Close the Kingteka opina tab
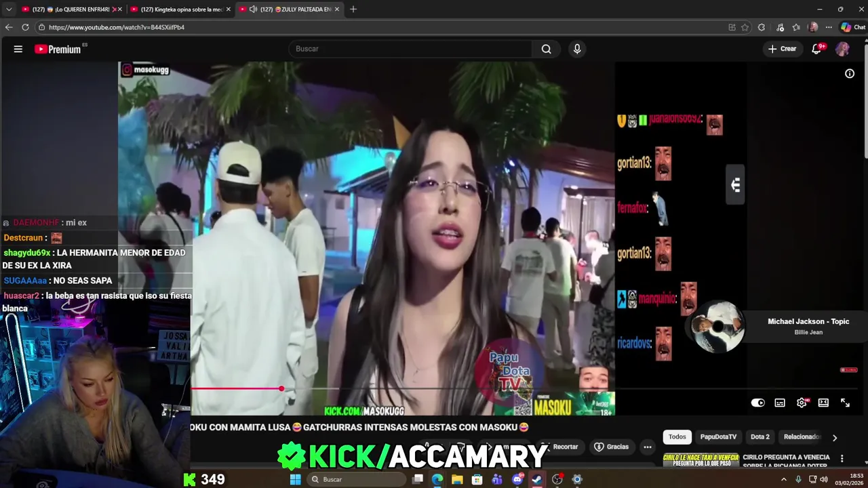 [x=229, y=9]
